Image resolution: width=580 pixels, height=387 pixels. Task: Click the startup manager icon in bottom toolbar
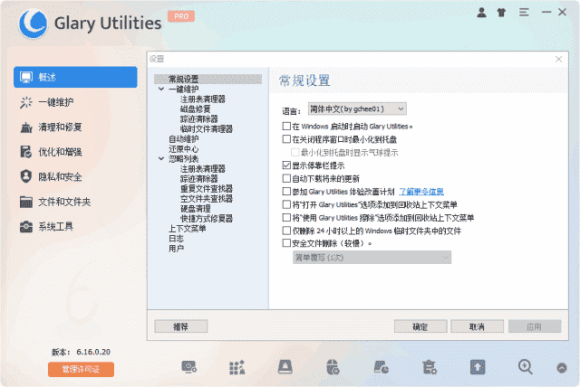pos(189,367)
